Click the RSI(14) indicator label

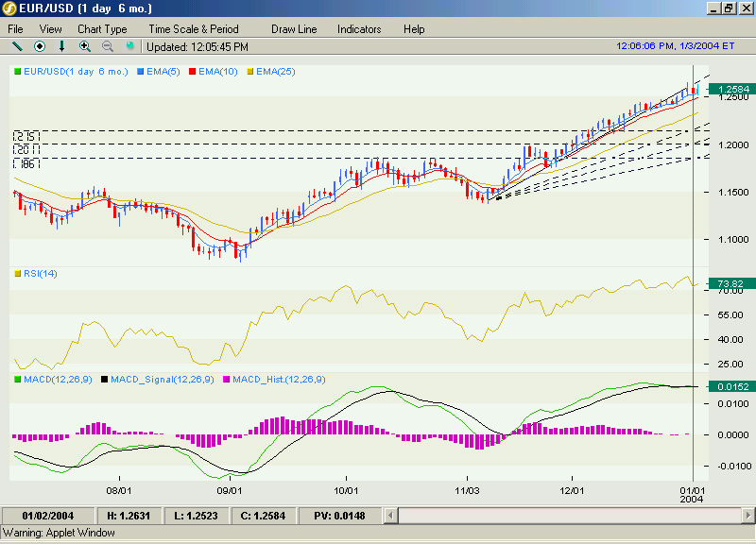[41, 274]
